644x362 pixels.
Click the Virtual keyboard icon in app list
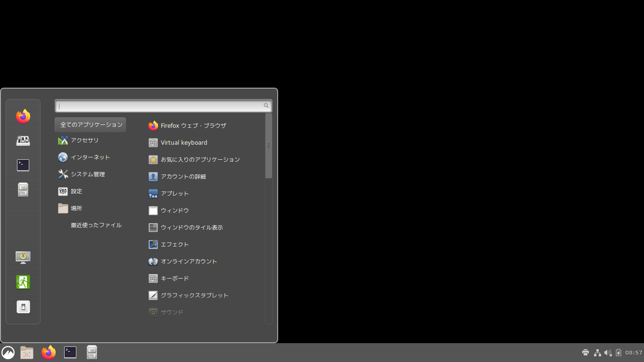point(153,143)
